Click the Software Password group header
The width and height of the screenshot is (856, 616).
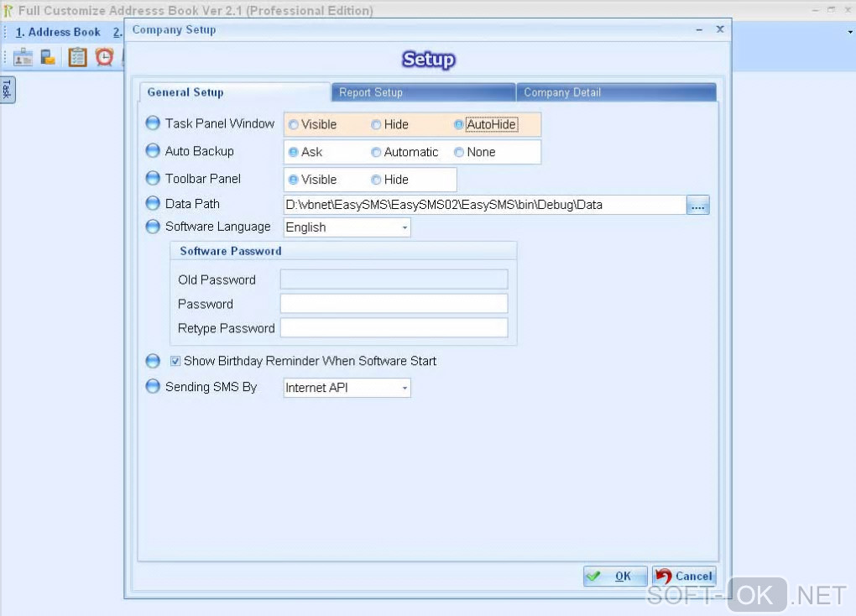tap(343, 251)
